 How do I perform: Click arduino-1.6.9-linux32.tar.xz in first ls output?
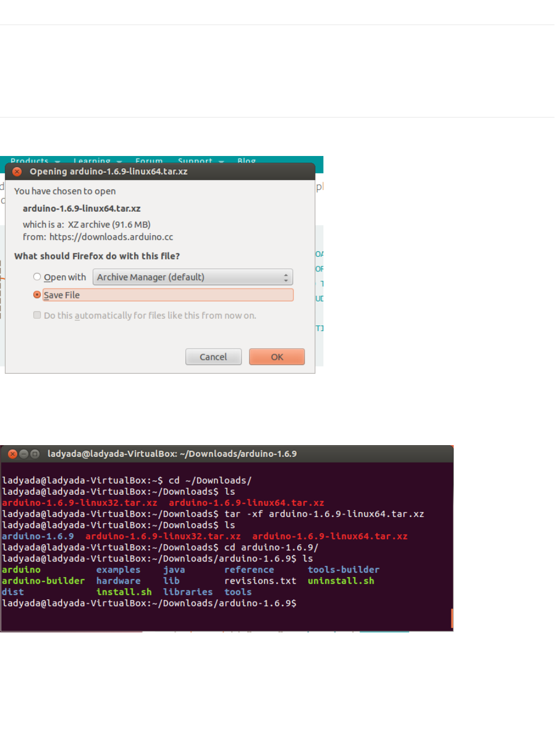click(x=80, y=503)
